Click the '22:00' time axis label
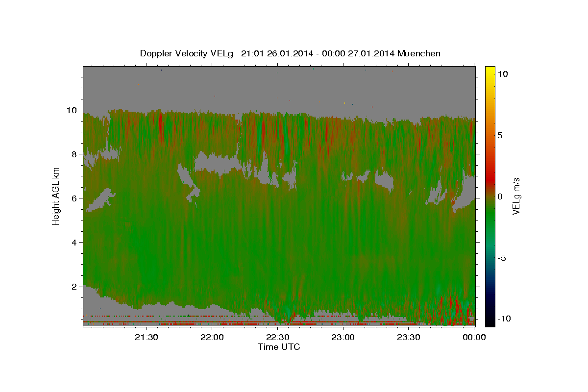This screenshot has height=392, width=588. point(212,337)
